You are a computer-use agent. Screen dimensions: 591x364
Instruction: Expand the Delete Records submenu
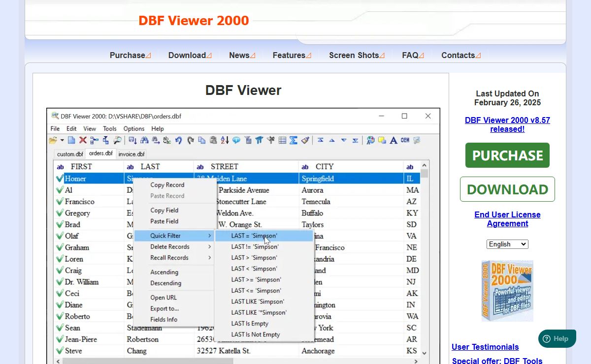[174, 246]
